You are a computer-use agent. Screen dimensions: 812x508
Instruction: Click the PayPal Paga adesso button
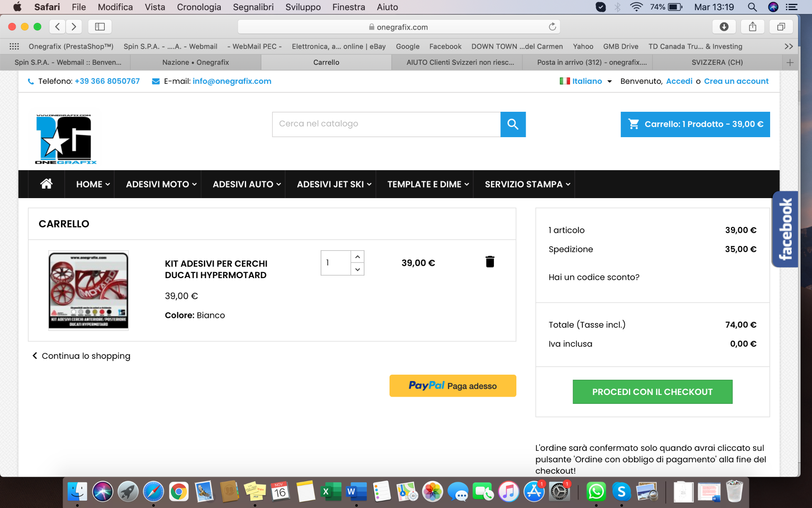click(453, 386)
